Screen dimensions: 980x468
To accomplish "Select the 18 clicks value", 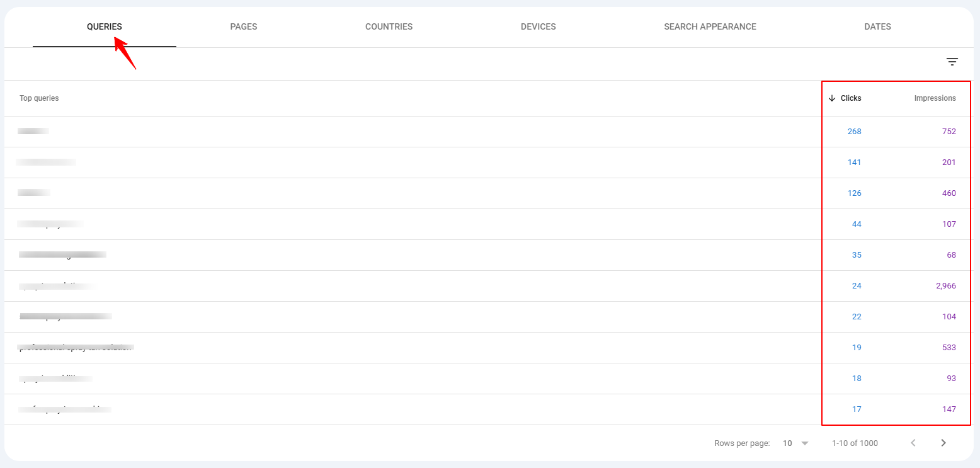I will tap(857, 379).
